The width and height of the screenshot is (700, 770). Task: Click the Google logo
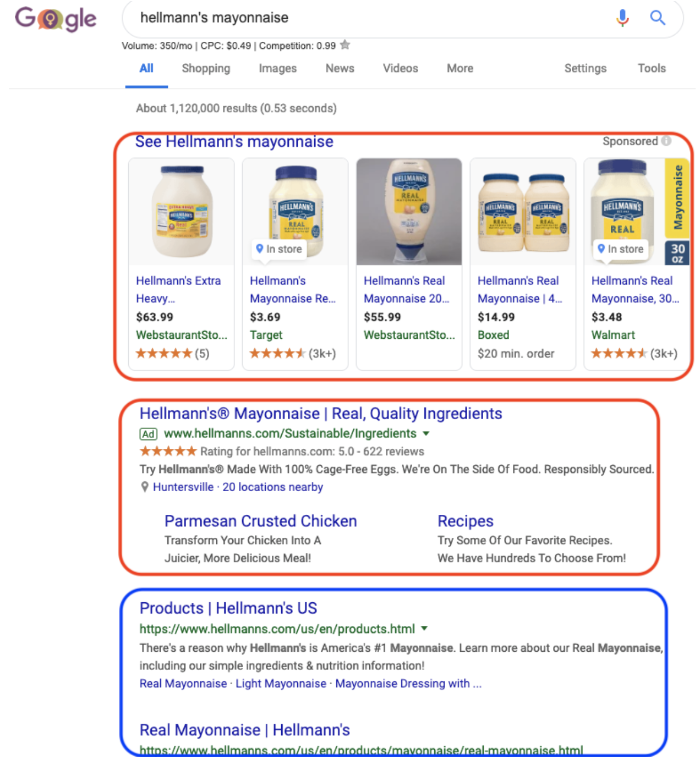click(55, 19)
